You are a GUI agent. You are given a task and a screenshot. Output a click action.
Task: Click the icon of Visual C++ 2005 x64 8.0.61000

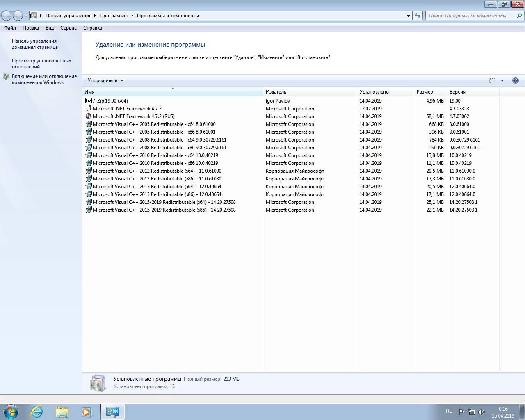click(88, 124)
